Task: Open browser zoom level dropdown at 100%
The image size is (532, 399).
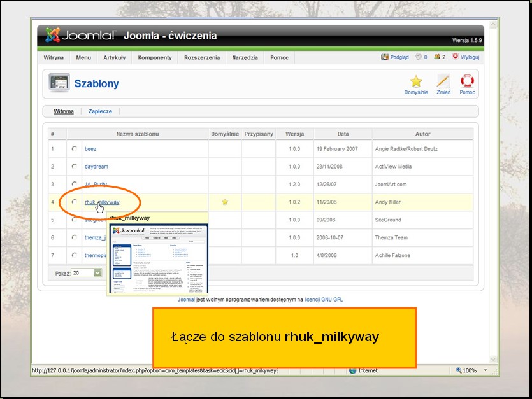Action: (486, 370)
